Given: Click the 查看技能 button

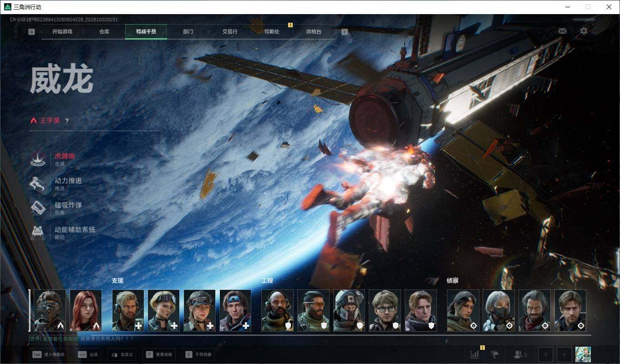Looking at the screenshot, I should point(159,354).
